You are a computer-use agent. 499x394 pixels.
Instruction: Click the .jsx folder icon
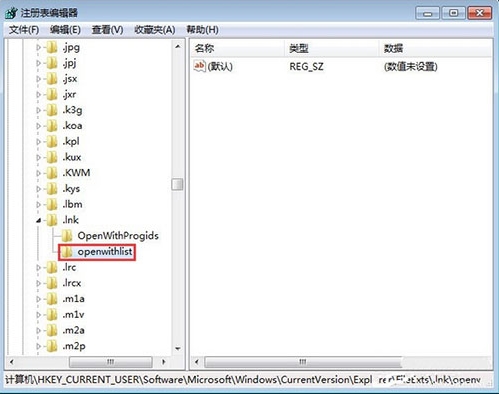pyautogui.click(x=52, y=79)
